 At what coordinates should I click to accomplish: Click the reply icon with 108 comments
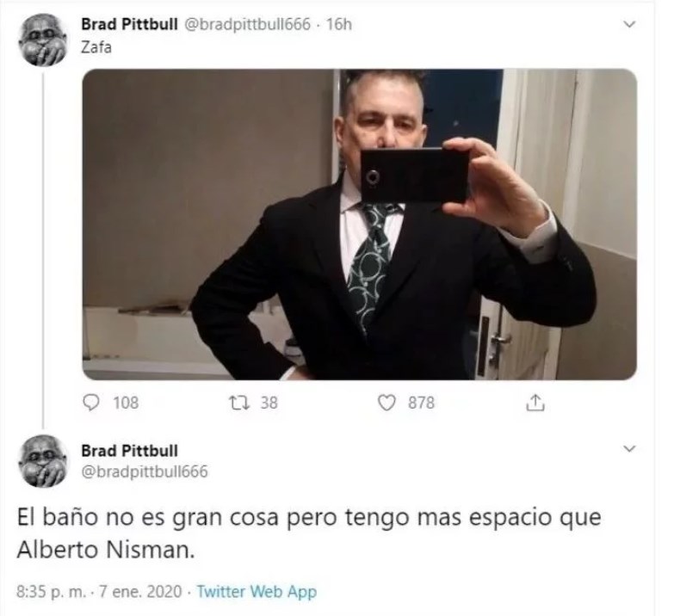tap(90, 403)
